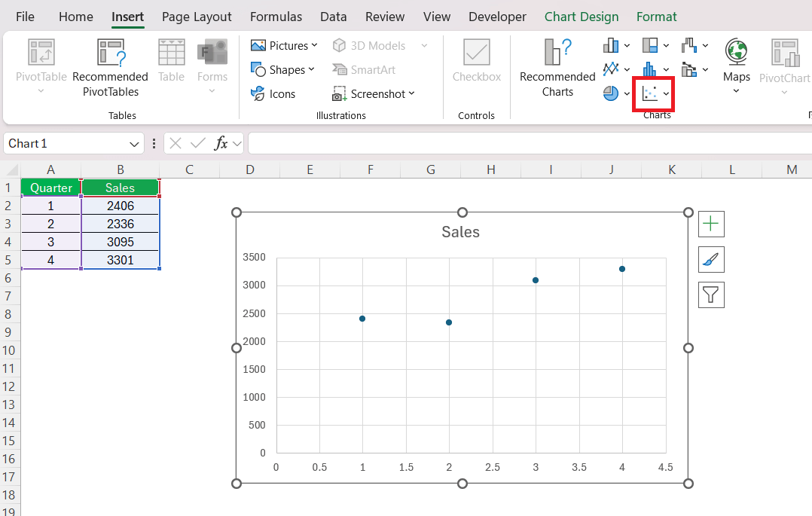Screen dimensions: 812x516
Task: Open Chart Filters funnel button
Action: pos(711,295)
